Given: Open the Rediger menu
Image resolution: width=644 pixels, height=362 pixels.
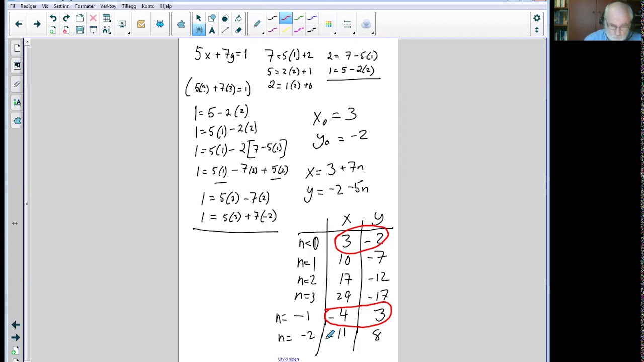Looking at the screenshot, I should (28, 6).
